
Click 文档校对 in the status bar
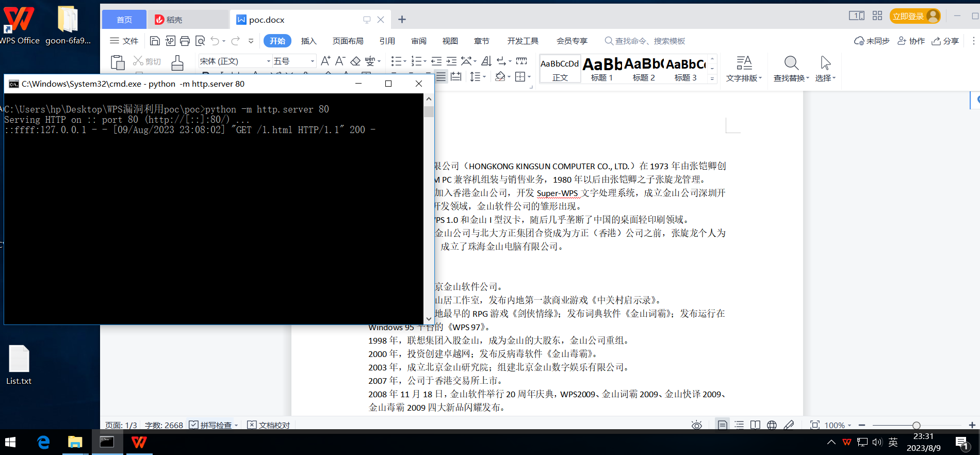[269, 425]
